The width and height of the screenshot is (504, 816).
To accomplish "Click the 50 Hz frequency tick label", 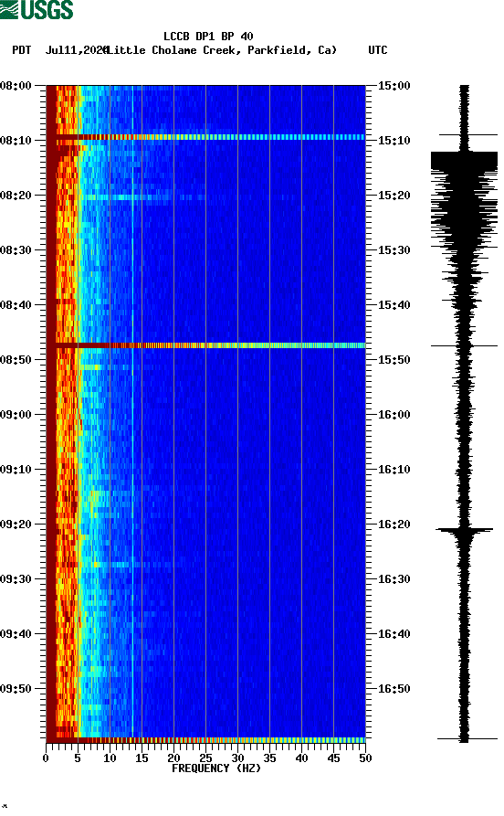I will tap(365, 758).
